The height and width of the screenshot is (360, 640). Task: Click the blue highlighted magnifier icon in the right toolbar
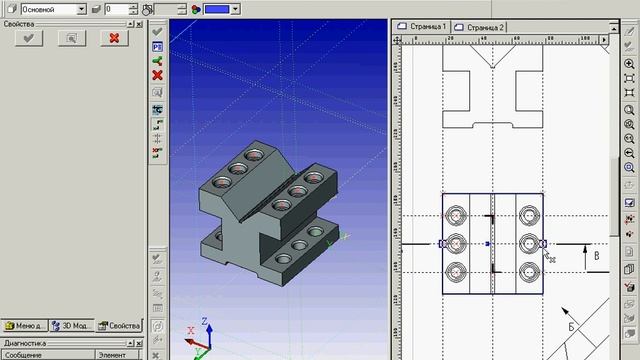[x=629, y=167]
